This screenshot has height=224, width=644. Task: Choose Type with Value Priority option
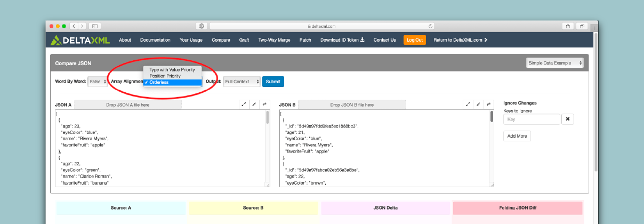pos(172,69)
